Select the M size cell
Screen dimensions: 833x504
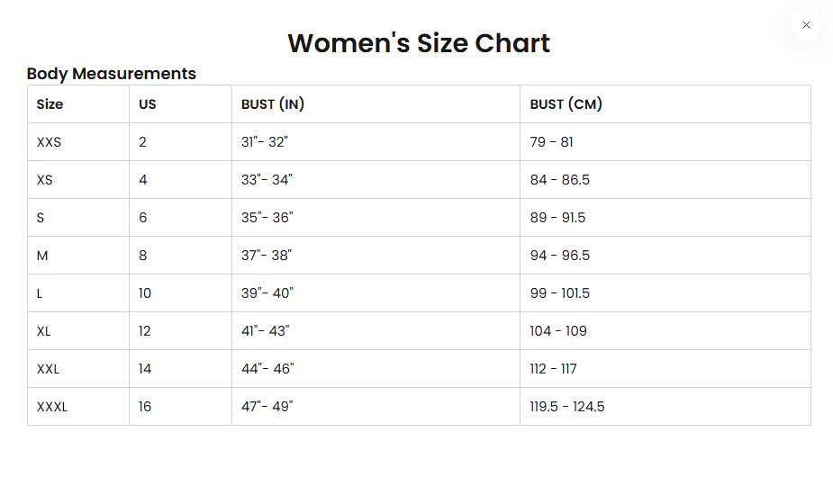[42, 256]
